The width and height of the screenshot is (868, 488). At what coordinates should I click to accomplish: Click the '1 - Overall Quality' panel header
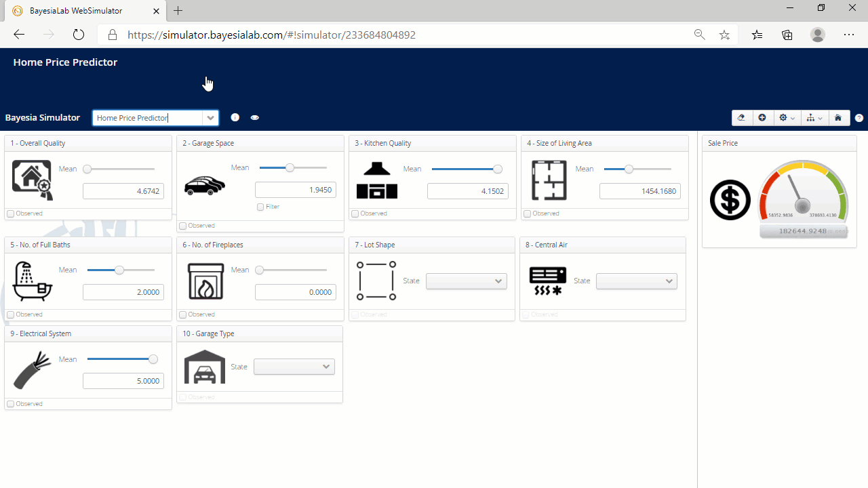88,143
